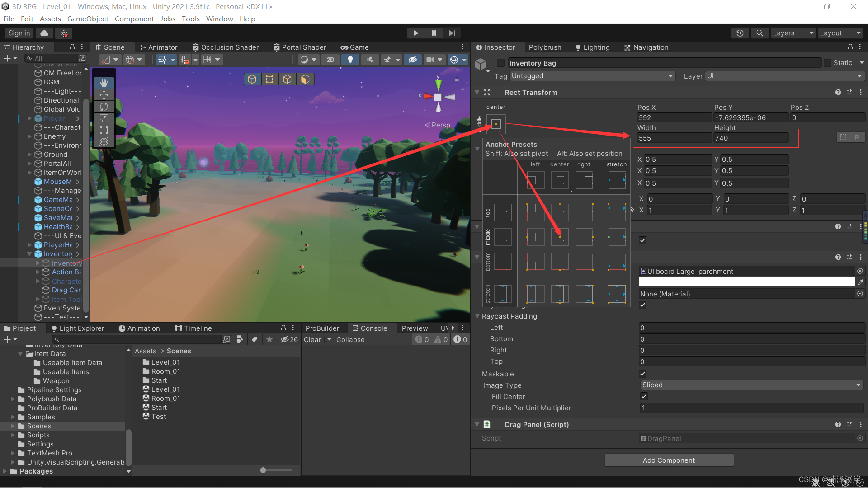Select the ProBuilder panel icon
The height and width of the screenshot is (488, 868).
point(322,328)
